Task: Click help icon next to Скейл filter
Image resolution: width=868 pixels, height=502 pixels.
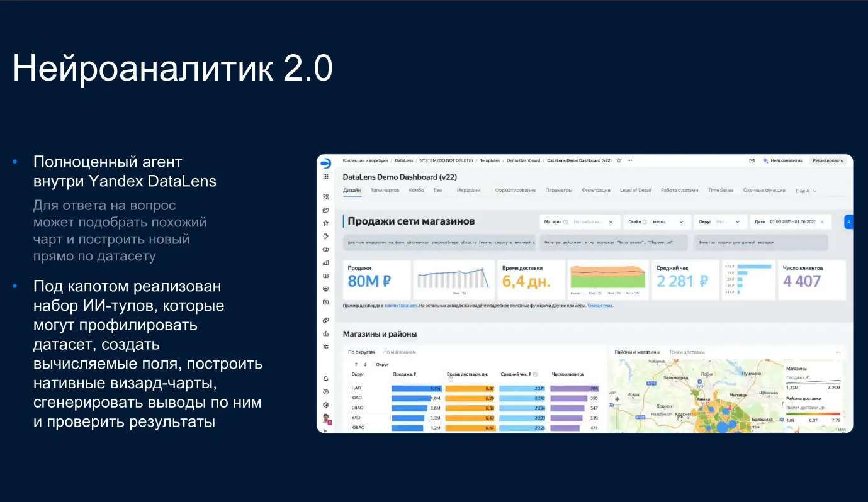Action: (646, 221)
